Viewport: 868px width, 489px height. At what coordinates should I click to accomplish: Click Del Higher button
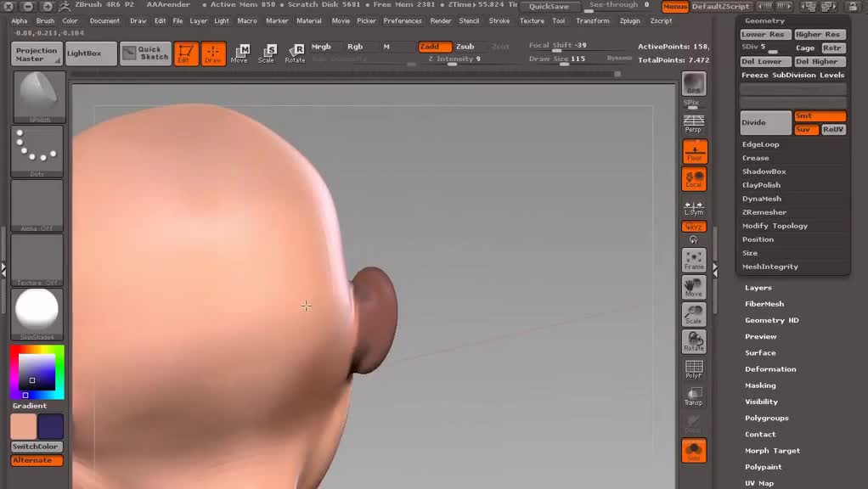pyautogui.click(x=820, y=61)
